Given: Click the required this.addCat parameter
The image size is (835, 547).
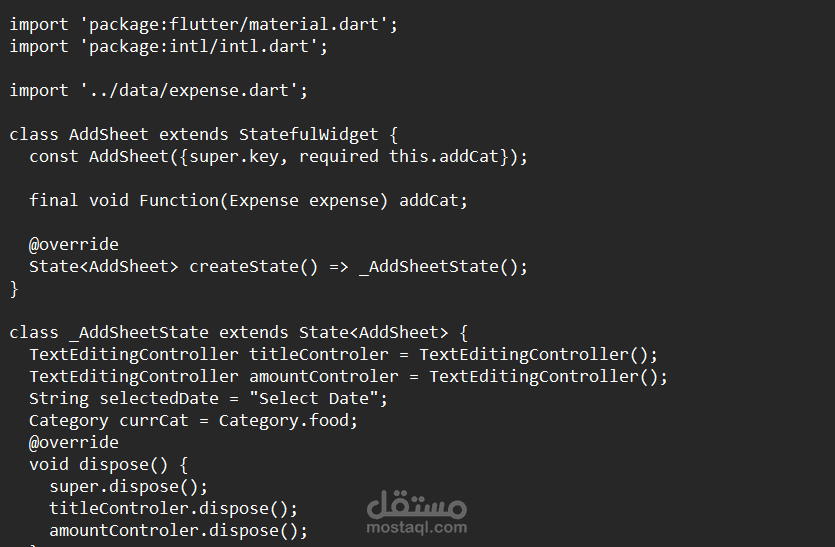Looking at the screenshot, I should (x=399, y=157).
